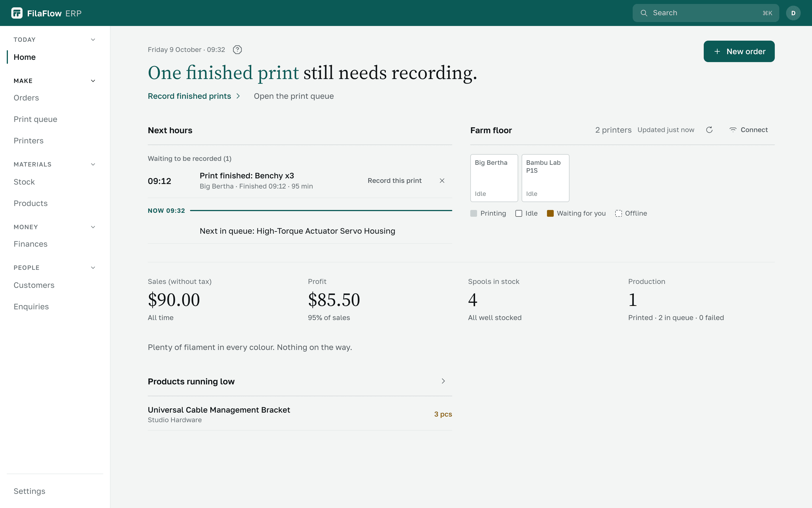The image size is (812, 508).
Task: Collapse the PEOPLE sidebar section
Action: [93, 268]
